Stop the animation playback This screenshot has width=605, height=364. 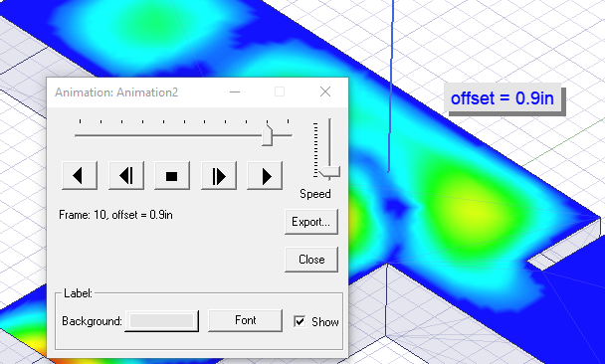pos(172,176)
